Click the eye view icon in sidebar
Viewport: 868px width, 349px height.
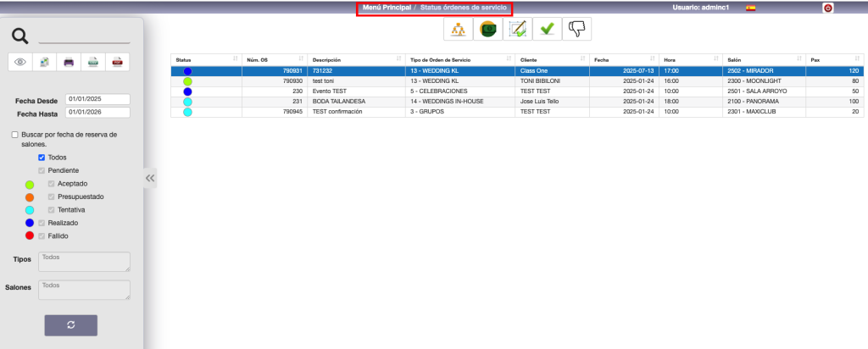tap(20, 61)
